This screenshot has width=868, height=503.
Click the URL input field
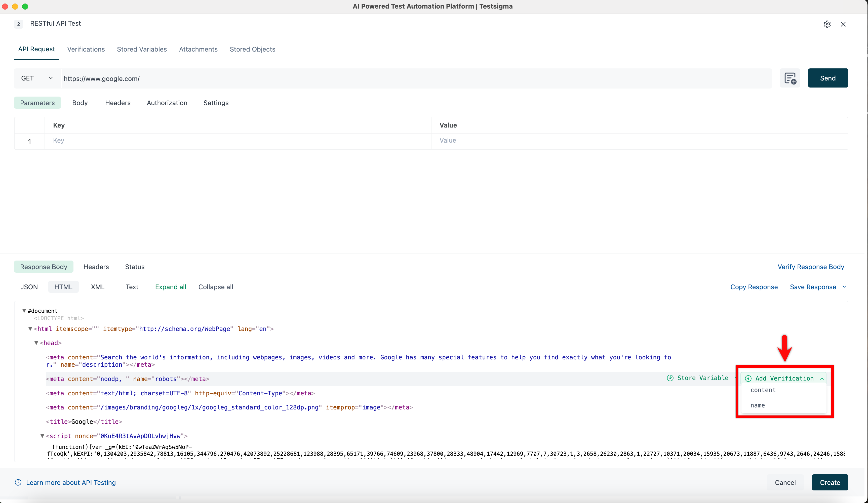(413, 78)
